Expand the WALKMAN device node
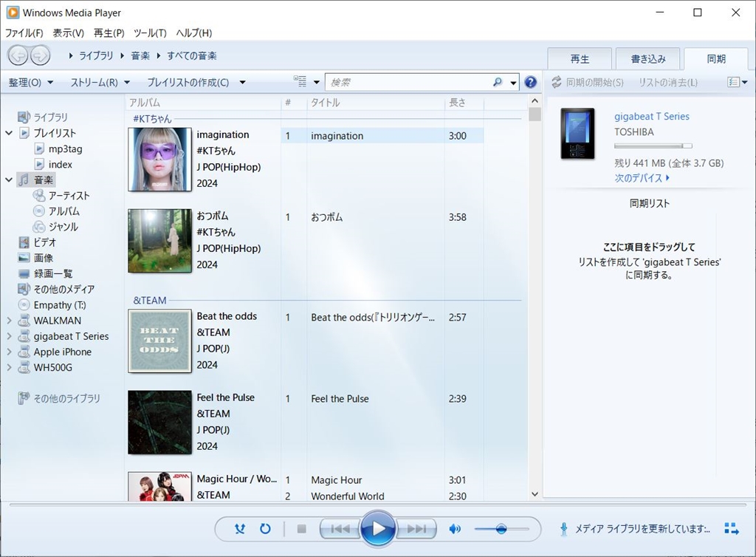The width and height of the screenshot is (756, 557). [x=9, y=320]
